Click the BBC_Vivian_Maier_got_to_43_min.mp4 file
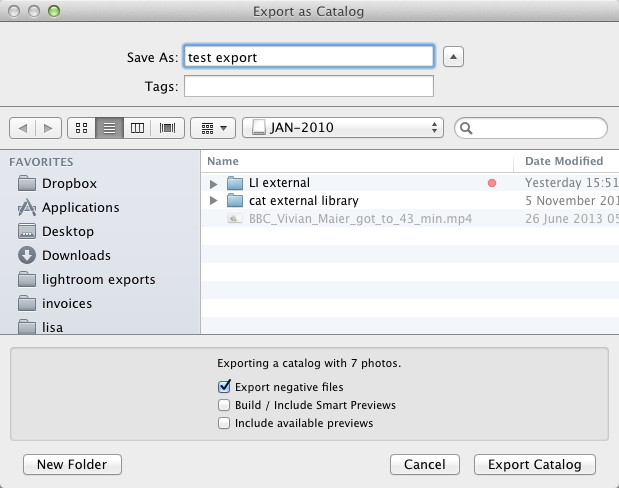This screenshot has width=619, height=488. point(360,219)
